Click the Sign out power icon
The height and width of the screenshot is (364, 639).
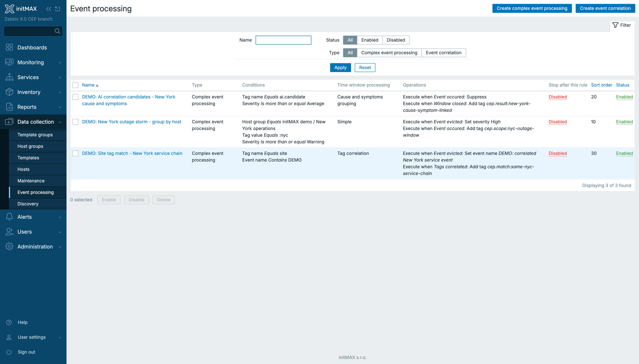tap(9, 352)
